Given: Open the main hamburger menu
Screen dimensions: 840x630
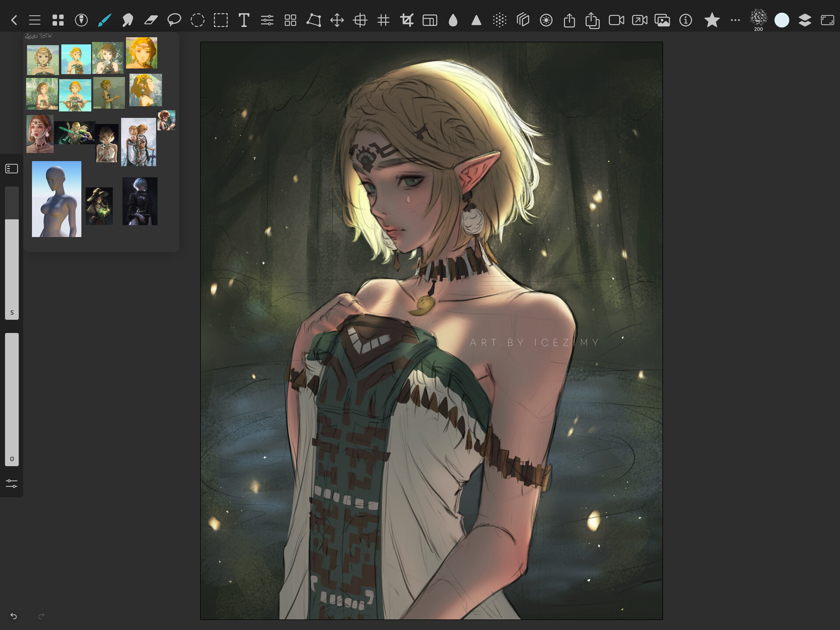Looking at the screenshot, I should pyautogui.click(x=35, y=20).
